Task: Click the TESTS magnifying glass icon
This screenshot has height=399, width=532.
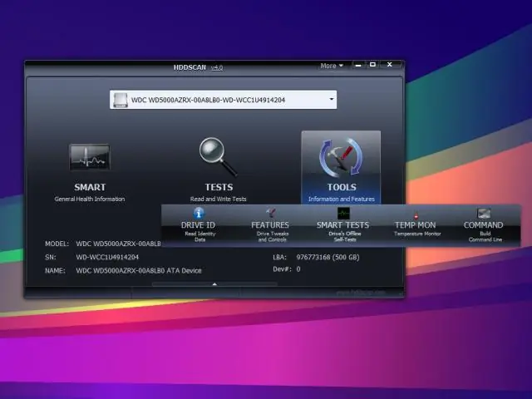Action: [x=219, y=154]
